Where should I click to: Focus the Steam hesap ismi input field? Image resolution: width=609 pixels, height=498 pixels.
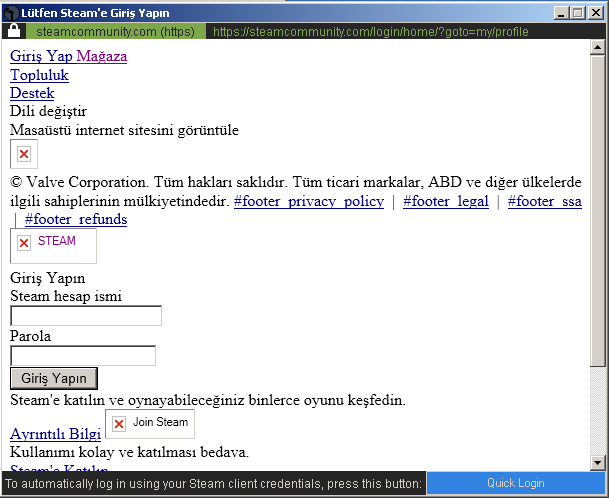86,316
